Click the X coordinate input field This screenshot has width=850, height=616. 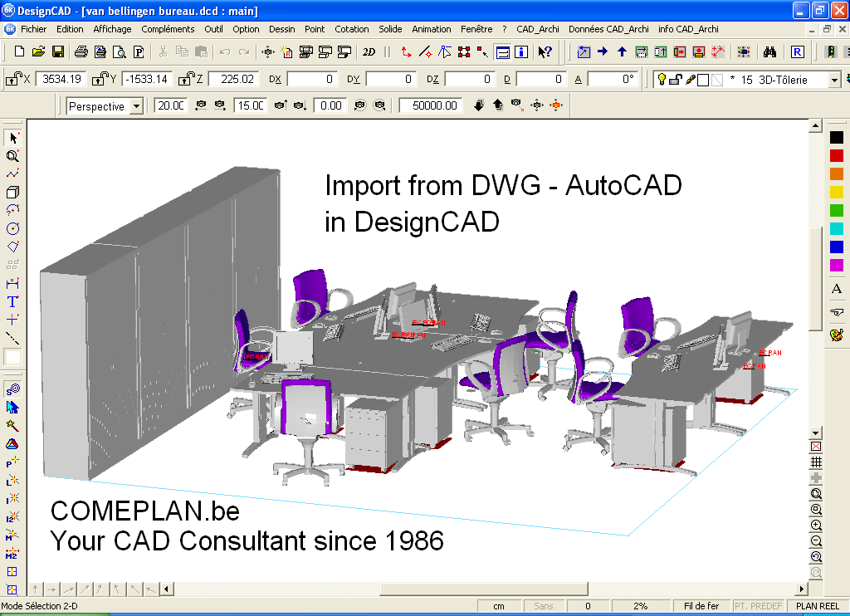(61, 79)
